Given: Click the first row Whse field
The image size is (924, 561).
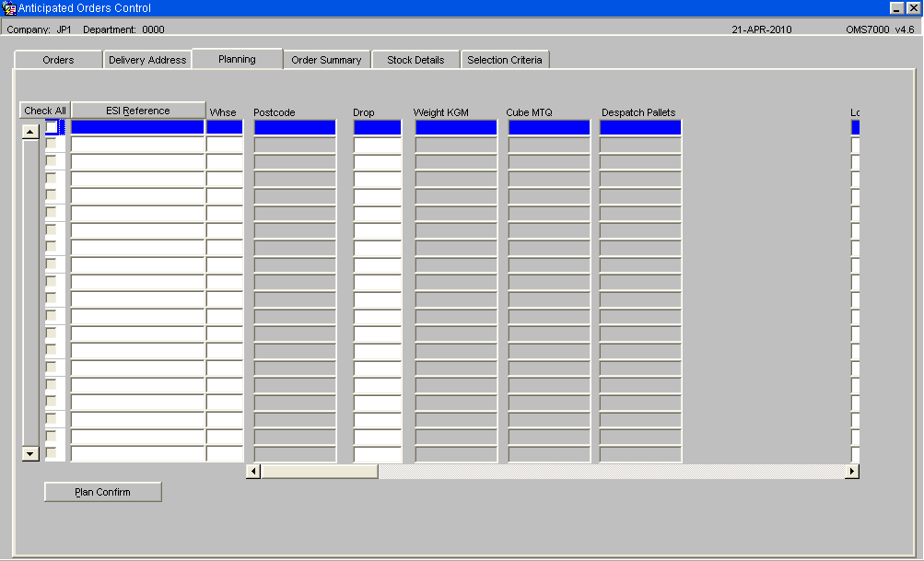Looking at the screenshot, I should click(225, 127).
